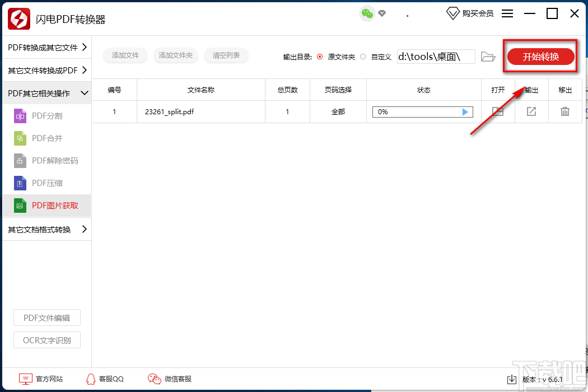Remove 23261_split.pdf with trash icon
Image resolution: width=588 pixels, height=392 pixels.
[564, 111]
